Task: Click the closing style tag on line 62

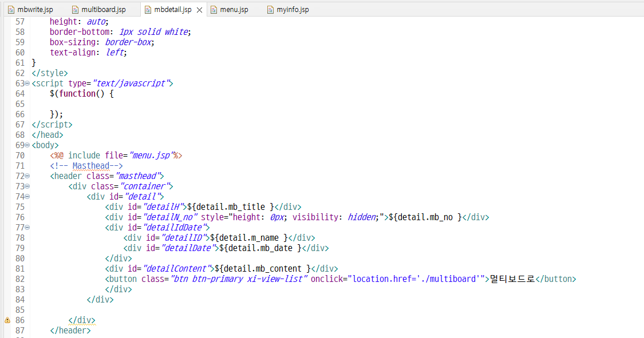Action: (50, 73)
